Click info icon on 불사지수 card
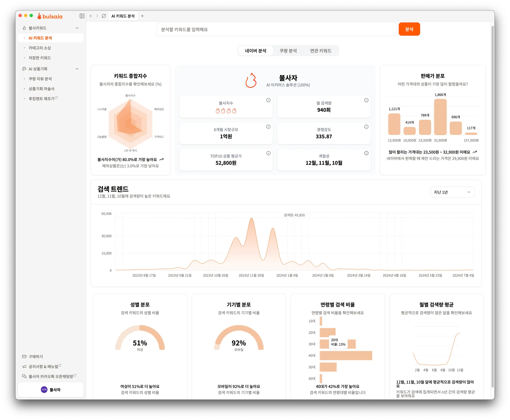This screenshot has height=420, width=510. [268, 100]
